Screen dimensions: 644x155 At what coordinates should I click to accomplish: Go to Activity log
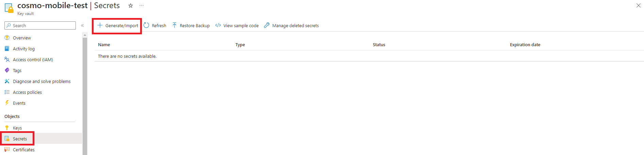pos(23,49)
